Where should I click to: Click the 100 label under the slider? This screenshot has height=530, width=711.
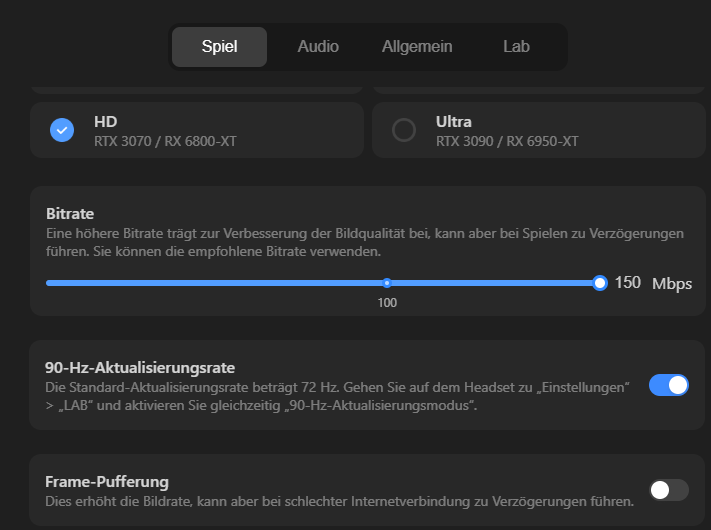pos(387,303)
